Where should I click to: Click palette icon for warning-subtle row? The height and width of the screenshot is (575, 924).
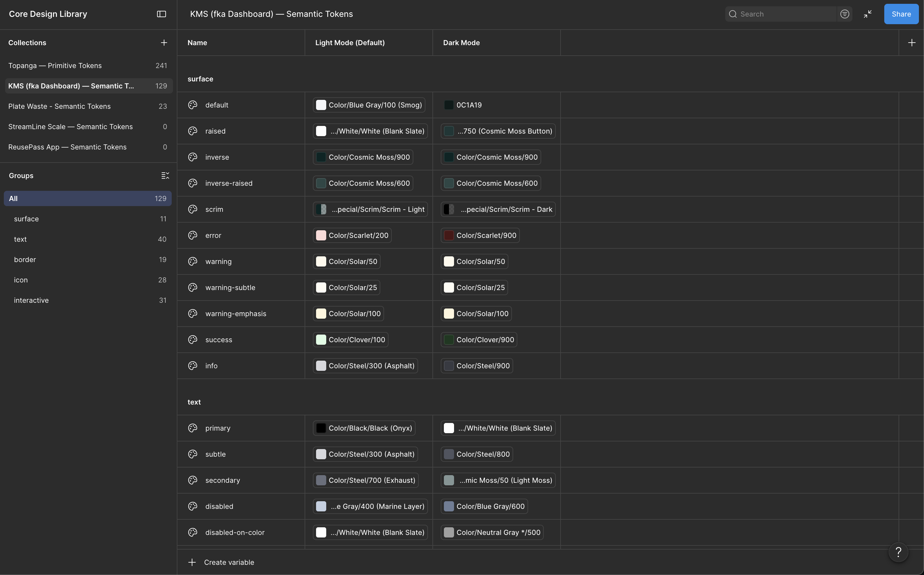(193, 287)
